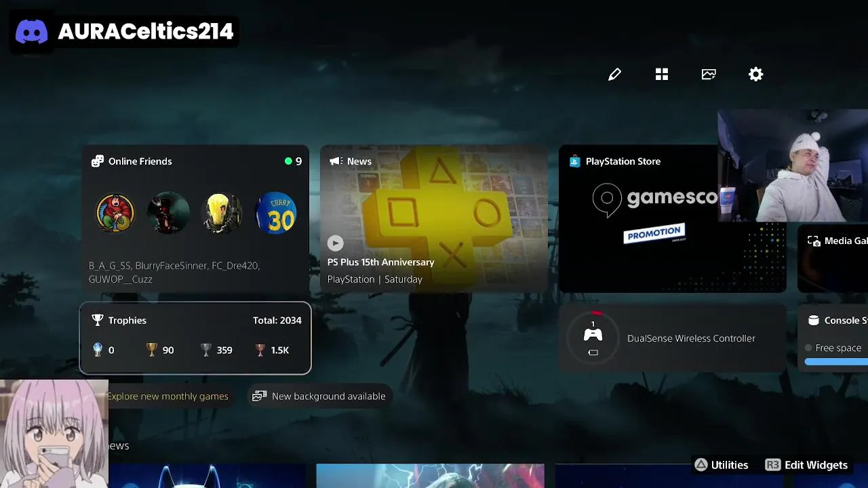The height and width of the screenshot is (488, 868).
Task: Open the four-square grid icon
Action: pos(662,75)
